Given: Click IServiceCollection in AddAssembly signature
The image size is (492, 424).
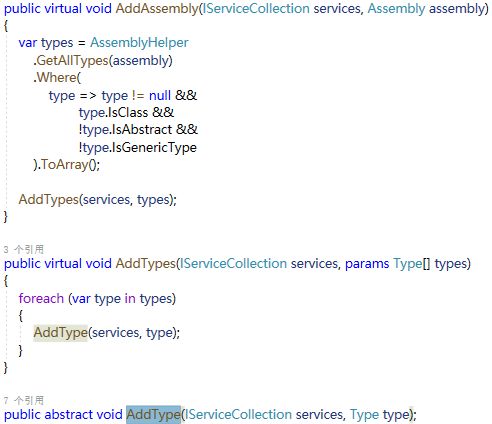Looking at the screenshot, I should (256, 8).
